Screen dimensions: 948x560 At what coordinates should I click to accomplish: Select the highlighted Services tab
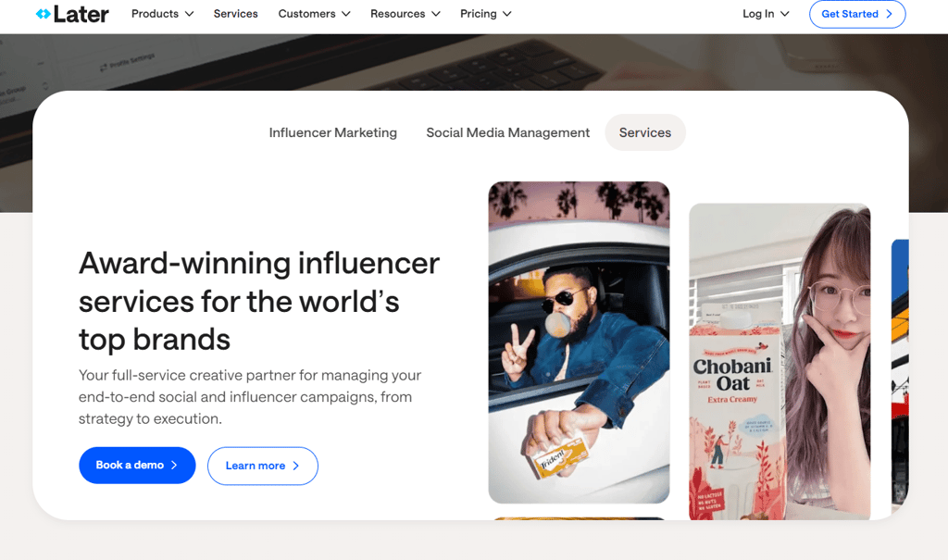coord(645,132)
